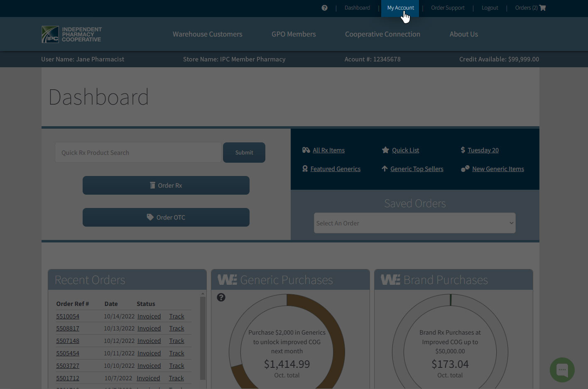This screenshot has width=588, height=389.
Task: Open the GPO Members menu
Action: [294, 34]
